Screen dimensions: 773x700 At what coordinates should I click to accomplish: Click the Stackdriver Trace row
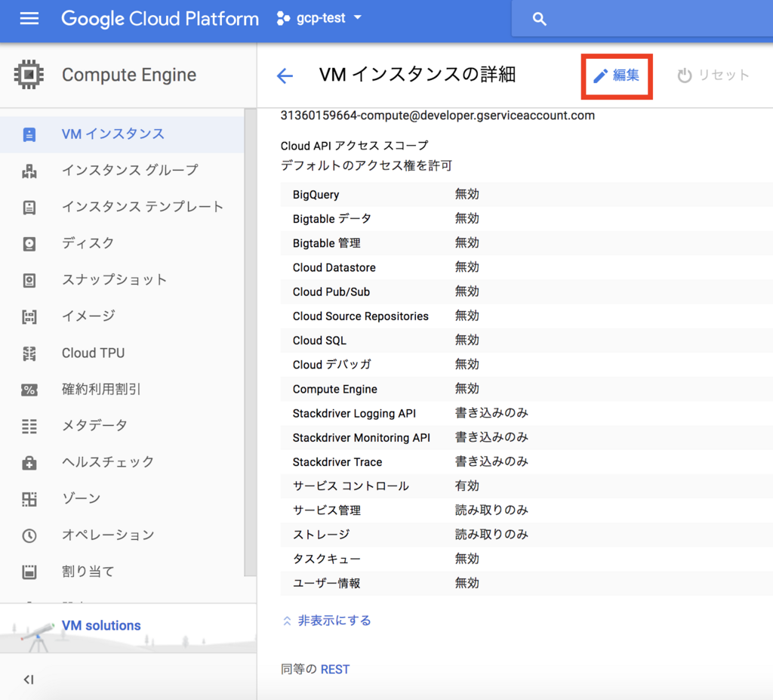pyautogui.click(x=526, y=461)
